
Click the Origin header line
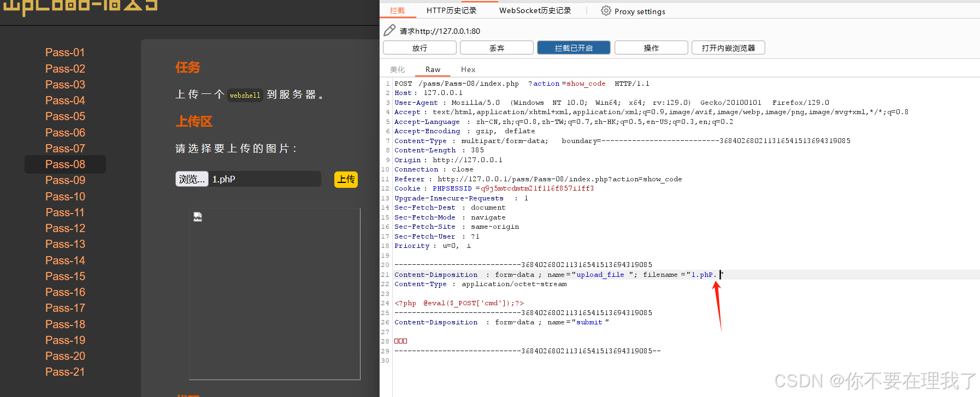pyautogui.click(x=448, y=160)
